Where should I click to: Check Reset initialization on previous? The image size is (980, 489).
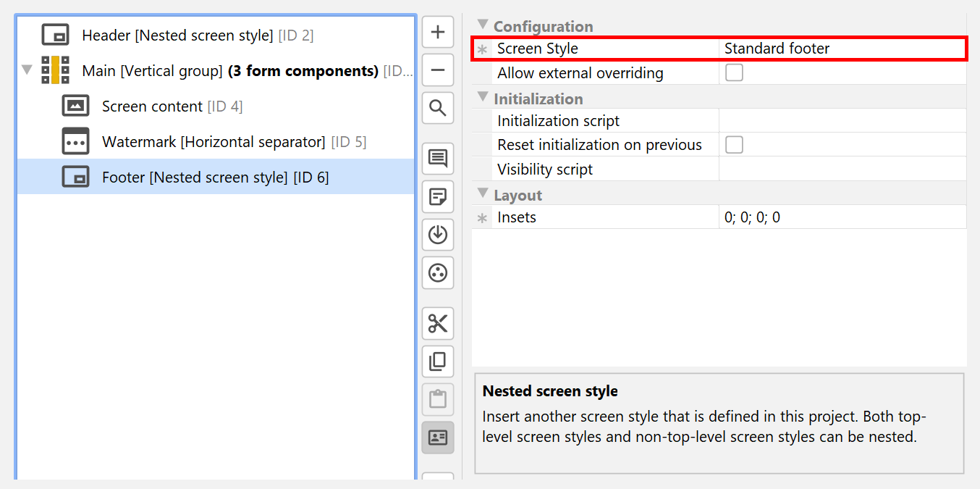pos(734,145)
